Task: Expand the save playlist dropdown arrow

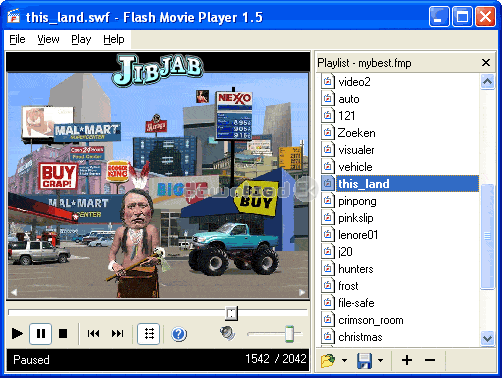Action: coord(380,360)
